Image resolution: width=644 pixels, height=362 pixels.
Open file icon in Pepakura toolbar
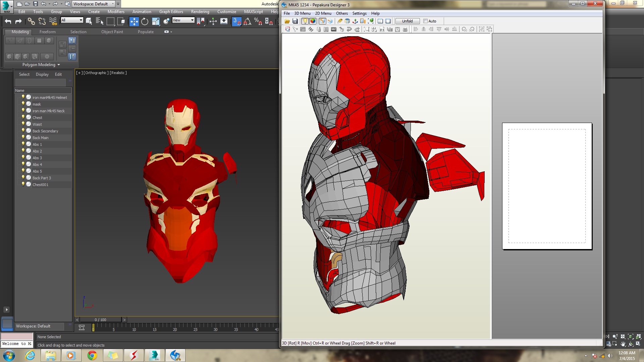click(287, 21)
